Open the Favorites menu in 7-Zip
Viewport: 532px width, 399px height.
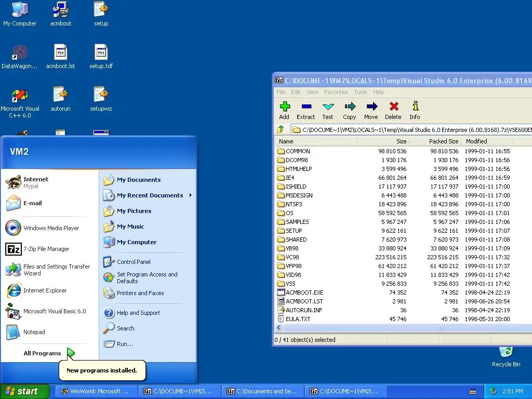(x=336, y=92)
